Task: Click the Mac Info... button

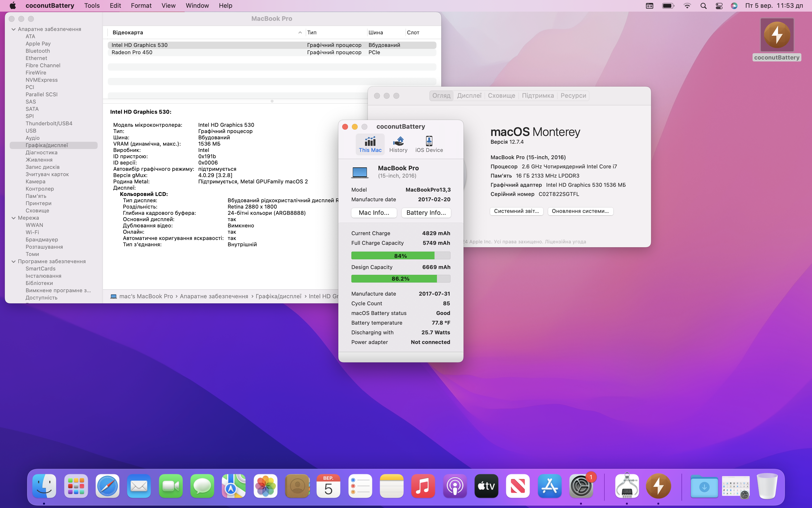Action: coord(374,213)
